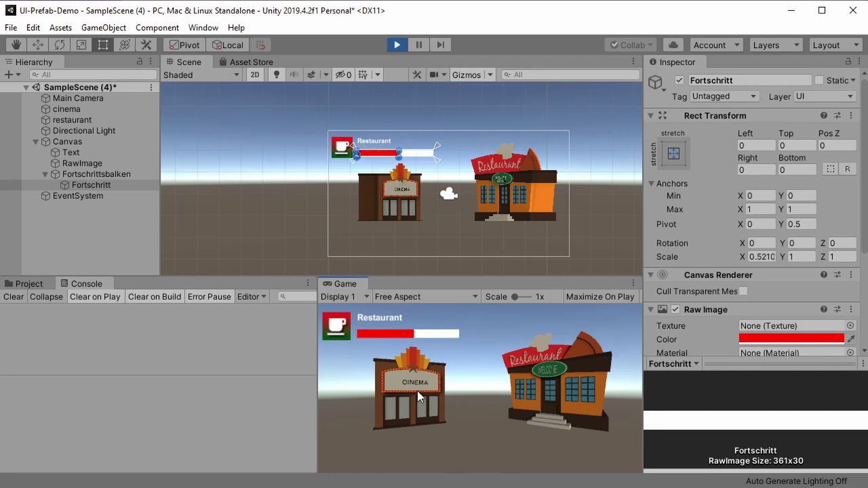Image resolution: width=868 pixels, height=488 pixels.
Task: Open the Tag Untagged dropdown
Action: [724, 96]
